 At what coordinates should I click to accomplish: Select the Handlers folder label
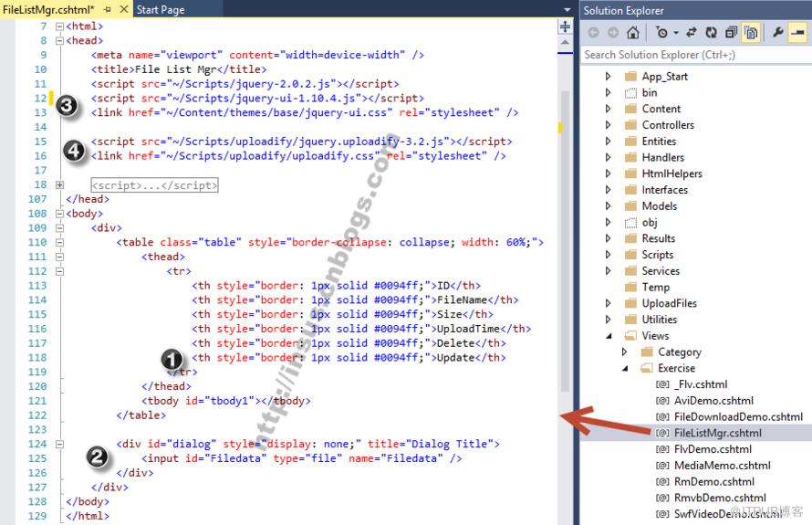point(663,158)
